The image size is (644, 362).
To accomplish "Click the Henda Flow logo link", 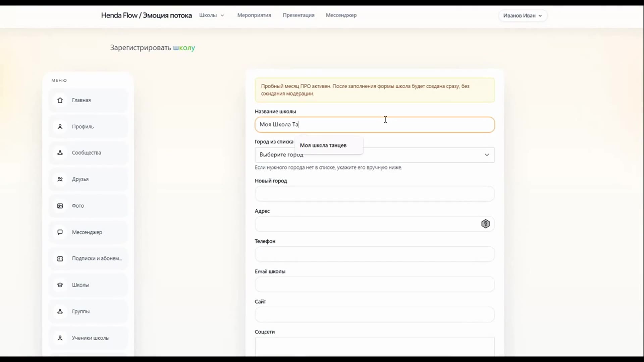I will coord(147,15).
